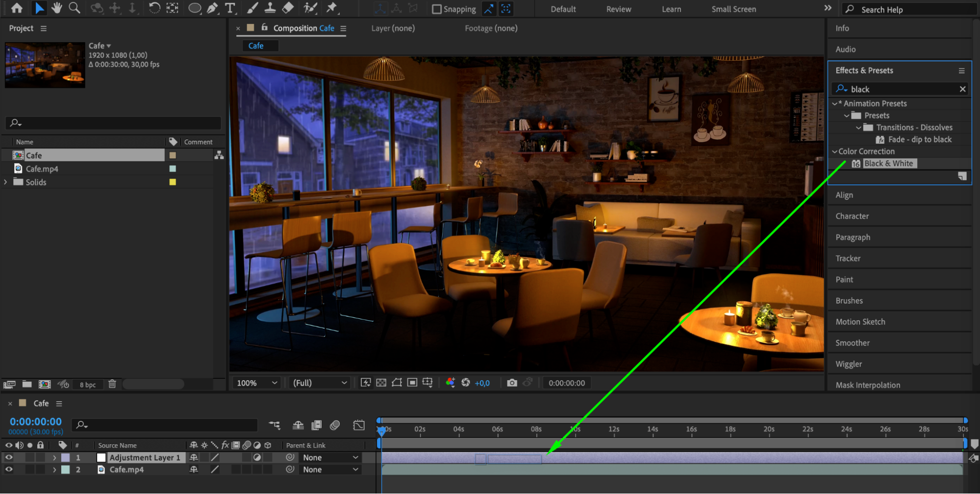
Task: Select the Hand tool
Action: click(57, 8)
